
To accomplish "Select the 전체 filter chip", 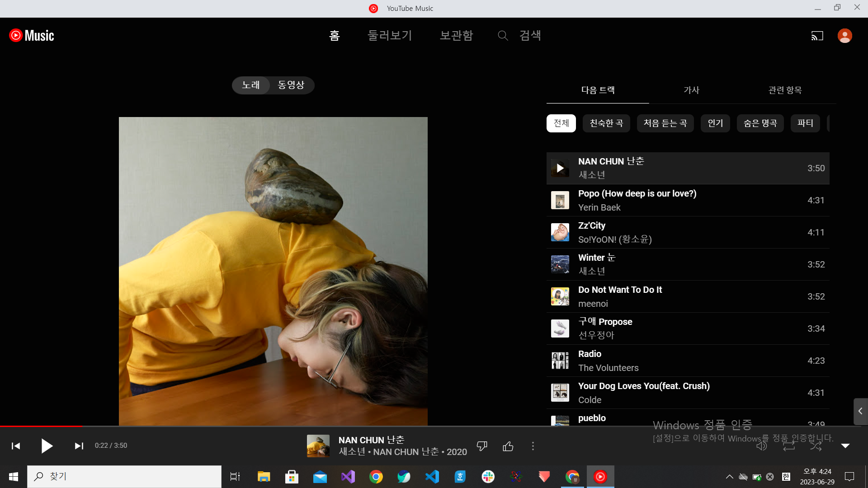I will point(561,123).
